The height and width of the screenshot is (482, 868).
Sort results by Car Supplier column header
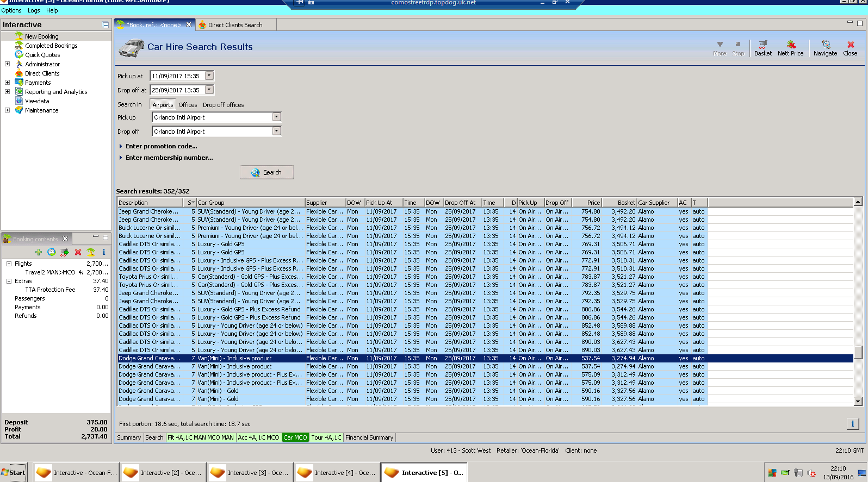coord(657,203)
